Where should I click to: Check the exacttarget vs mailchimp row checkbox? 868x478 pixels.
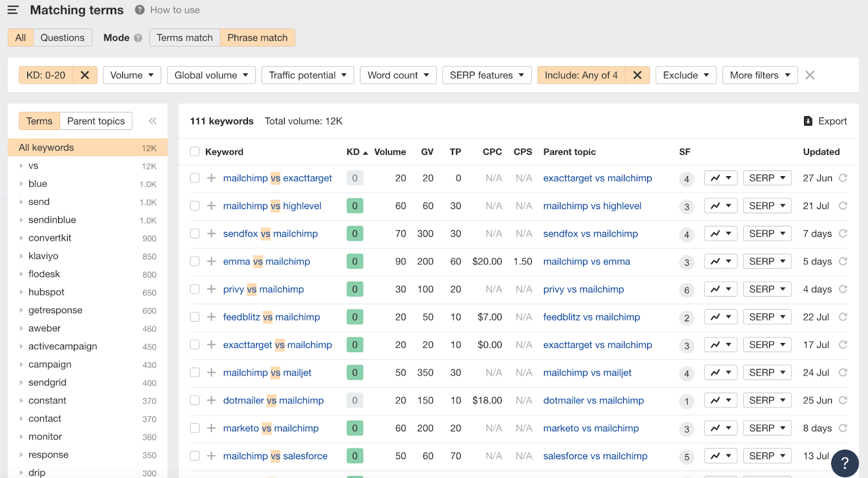[x=195, y=345]
